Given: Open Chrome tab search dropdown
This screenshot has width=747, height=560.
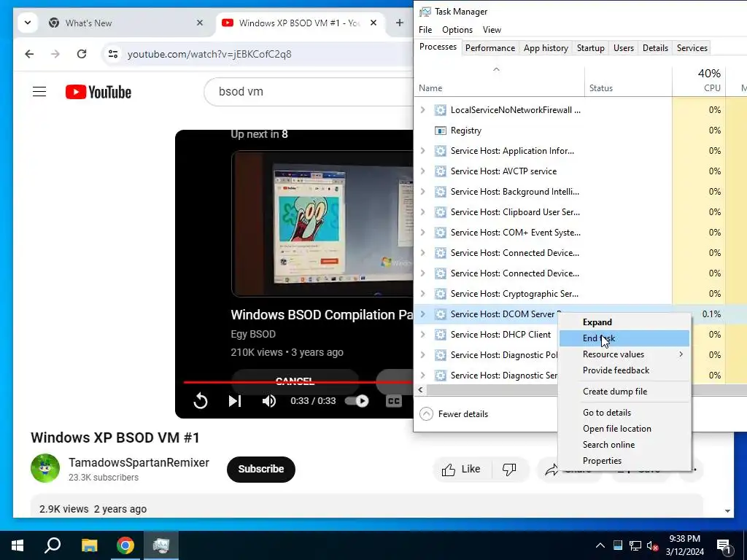Looking at the screenshot, I should 28,23.
